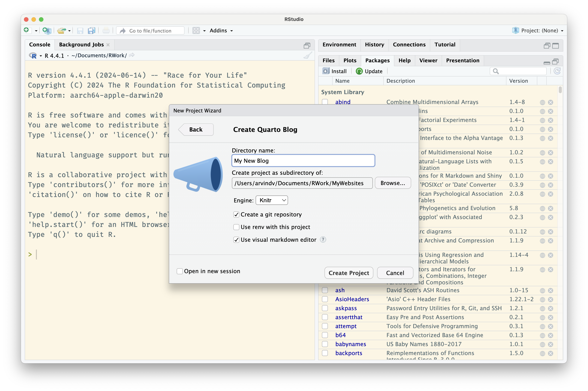588x391 pixels.
Task: Click the Create Project button
Action: [349, 273]
